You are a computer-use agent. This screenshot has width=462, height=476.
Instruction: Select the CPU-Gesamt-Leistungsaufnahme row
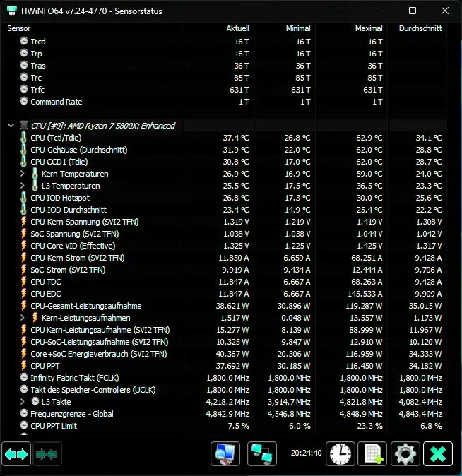pyautogui.click(x=225, y=306)
